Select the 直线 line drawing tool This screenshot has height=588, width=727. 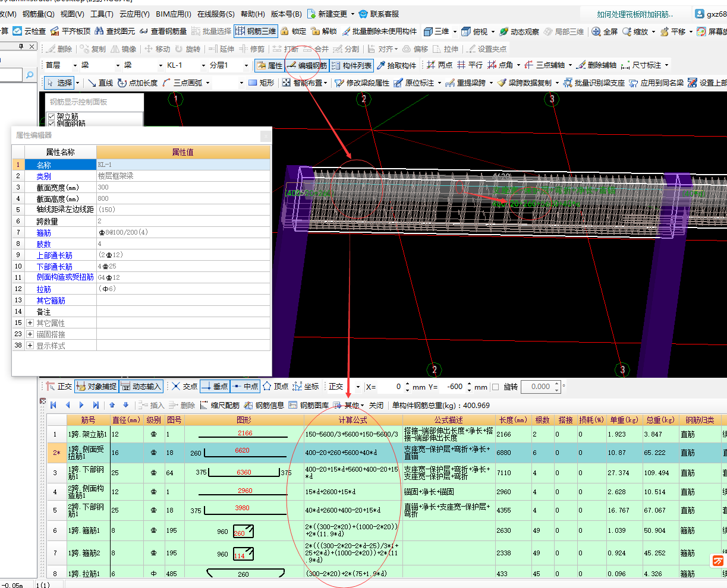coord(100,83)
